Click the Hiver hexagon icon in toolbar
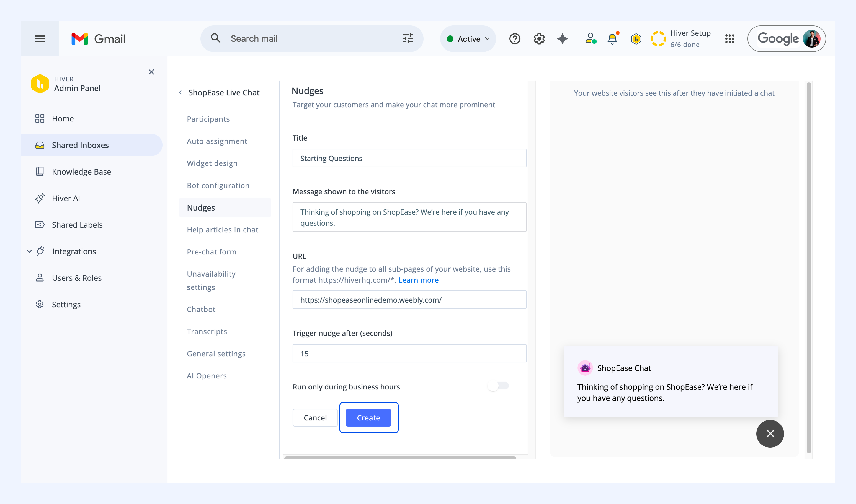 point(636,39)
